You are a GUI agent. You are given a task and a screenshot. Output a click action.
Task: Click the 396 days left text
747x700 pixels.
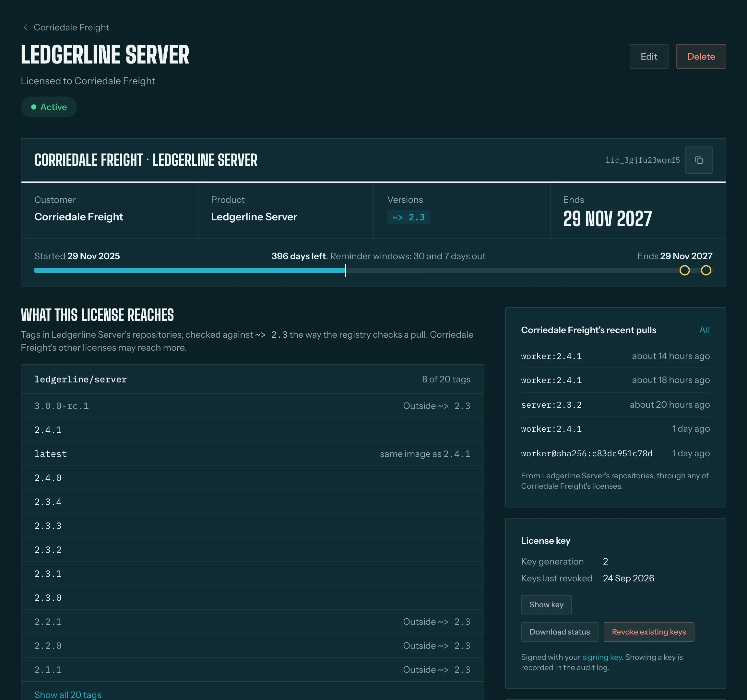(298, 256)
